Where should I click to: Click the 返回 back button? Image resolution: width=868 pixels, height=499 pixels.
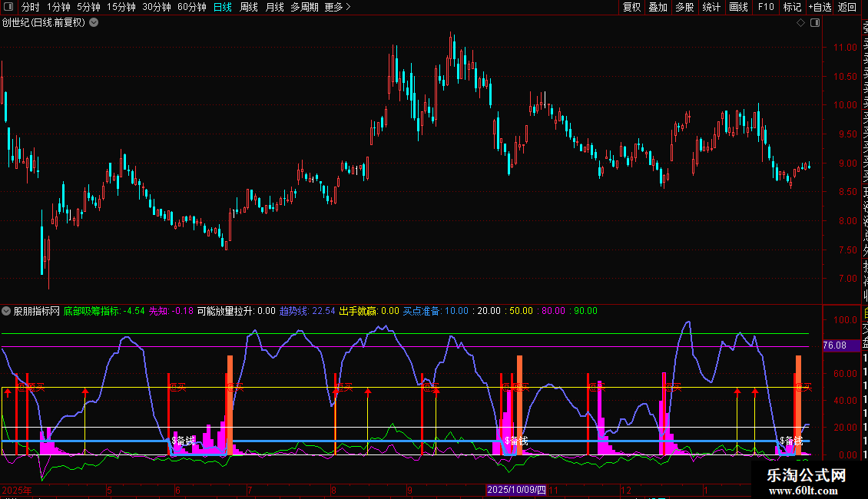847,7
